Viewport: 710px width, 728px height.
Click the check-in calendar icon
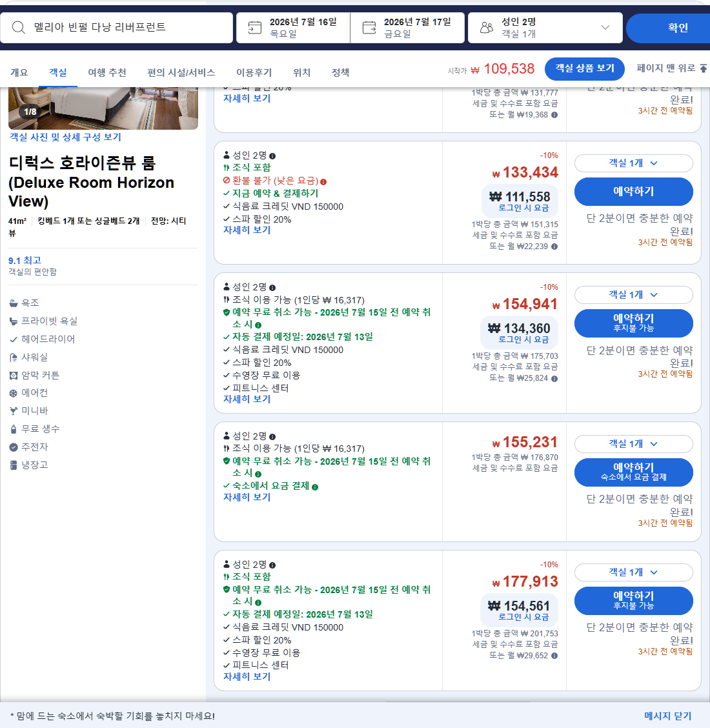coord(254,28)
